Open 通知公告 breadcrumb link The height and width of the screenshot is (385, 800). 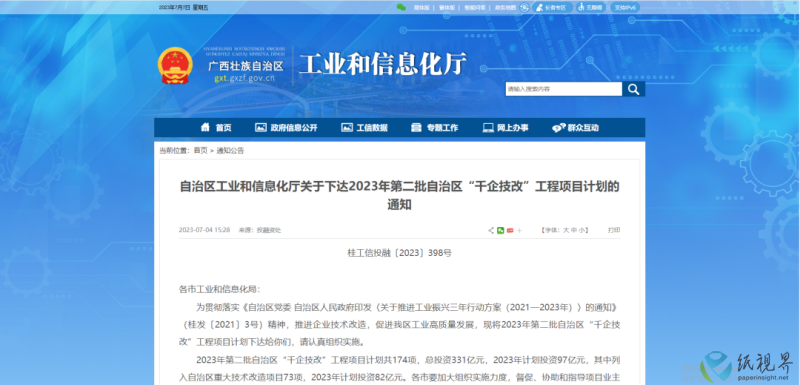pyautogui.click(x=231, y=150)
